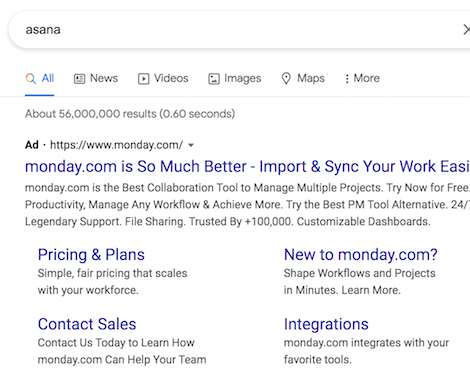Click the 'Ad' label text

(x=32, y=145)
